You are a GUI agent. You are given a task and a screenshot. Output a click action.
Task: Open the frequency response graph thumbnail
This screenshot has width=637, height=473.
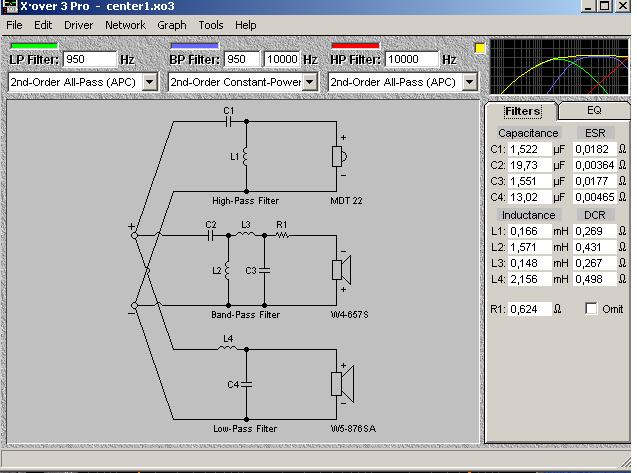coord(559,67)
